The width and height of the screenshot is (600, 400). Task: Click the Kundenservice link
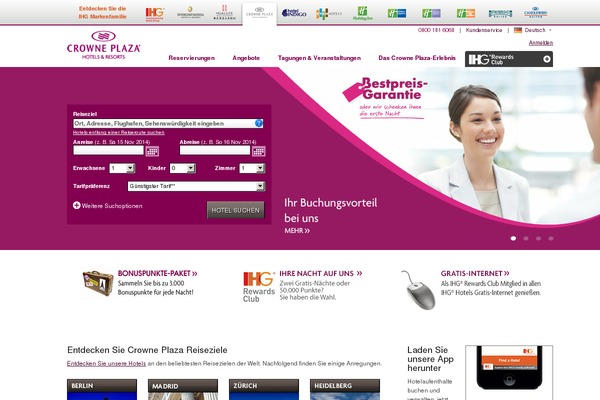coord(484,30)
